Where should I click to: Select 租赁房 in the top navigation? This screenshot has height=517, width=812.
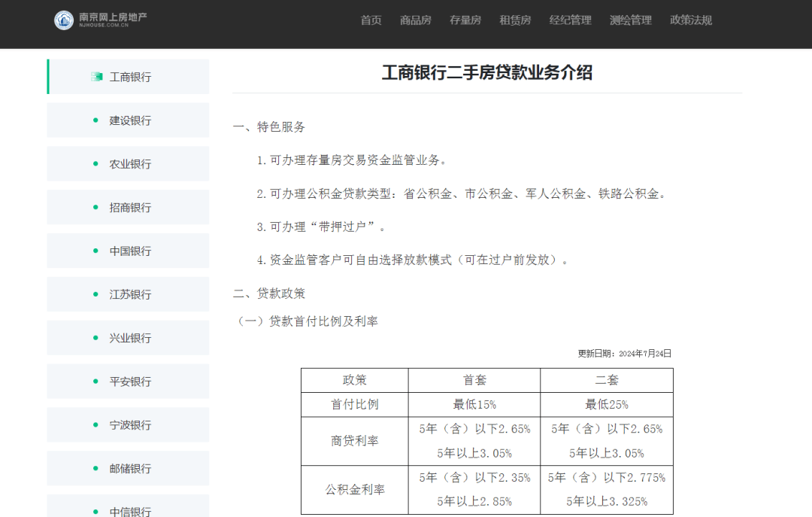pos(514,20)
